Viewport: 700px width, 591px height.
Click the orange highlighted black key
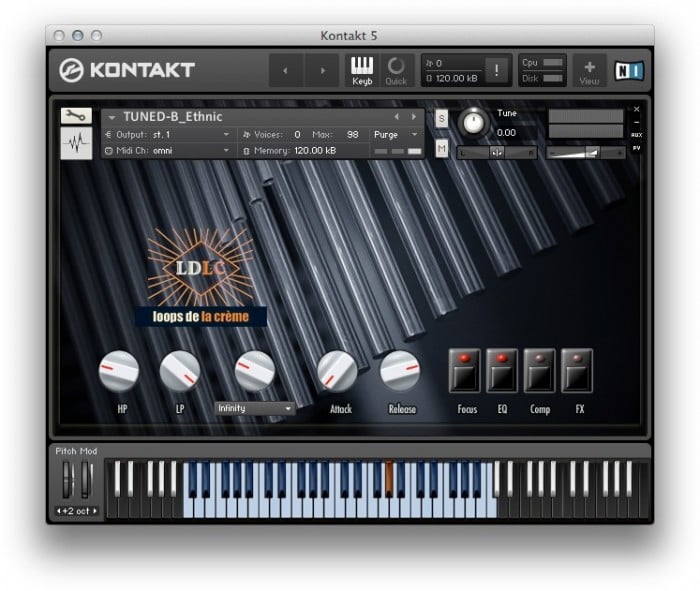coord(389,479)
